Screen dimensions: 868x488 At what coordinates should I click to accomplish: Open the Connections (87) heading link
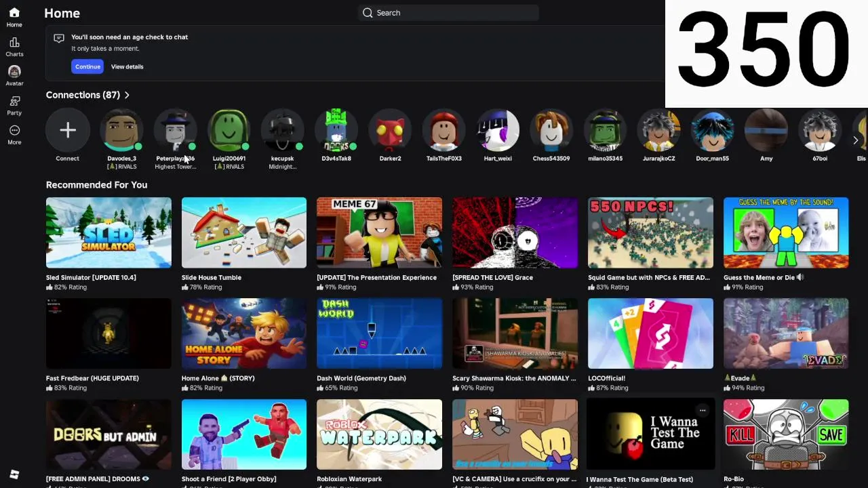[83, 96]
